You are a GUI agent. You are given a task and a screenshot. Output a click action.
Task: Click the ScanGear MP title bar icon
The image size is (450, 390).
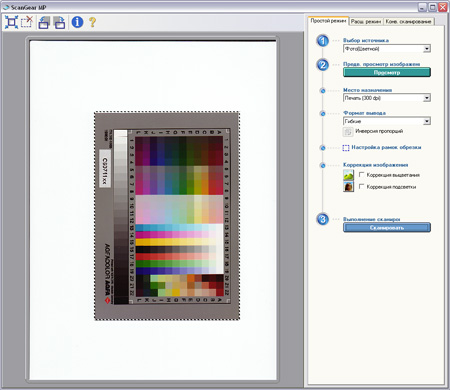(x=6, y=7)
